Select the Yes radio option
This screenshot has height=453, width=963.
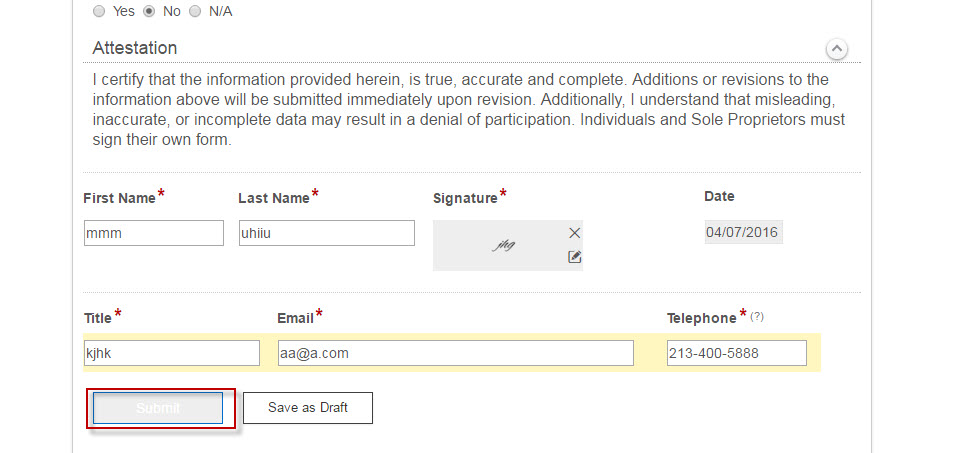(98, 12)
